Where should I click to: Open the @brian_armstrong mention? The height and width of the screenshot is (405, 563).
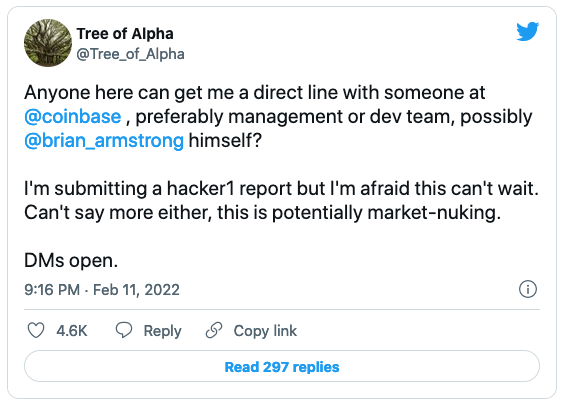104,140
